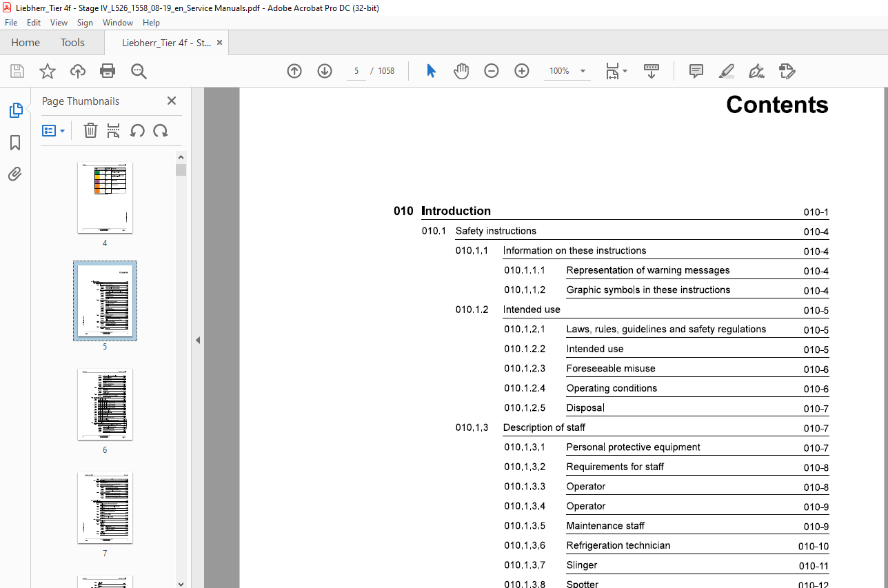Viewport: 888px width, 588px height.
Task: Collapse the navigation pane arrow
Action: coord(198,340)
